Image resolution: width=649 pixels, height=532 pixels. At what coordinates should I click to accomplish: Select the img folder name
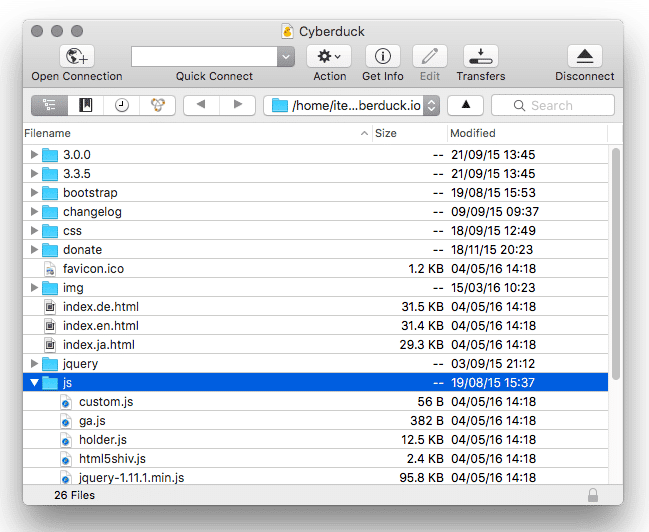click(x=73, y=288)
